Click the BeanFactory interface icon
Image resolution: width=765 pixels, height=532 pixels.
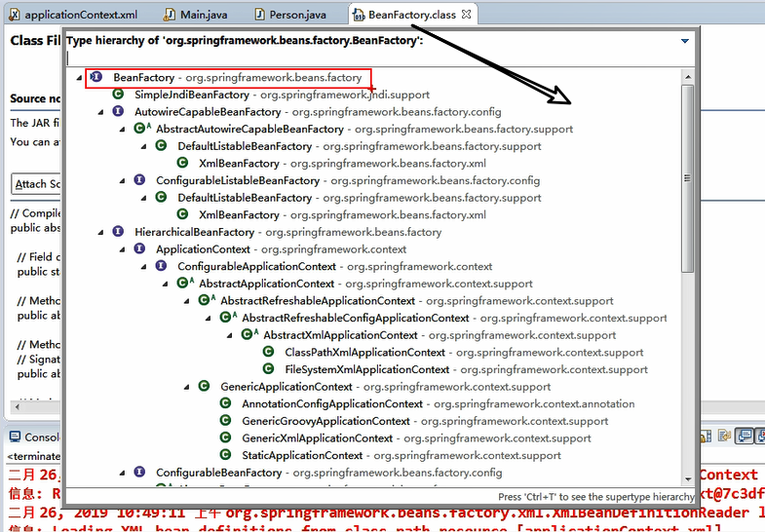96,77
